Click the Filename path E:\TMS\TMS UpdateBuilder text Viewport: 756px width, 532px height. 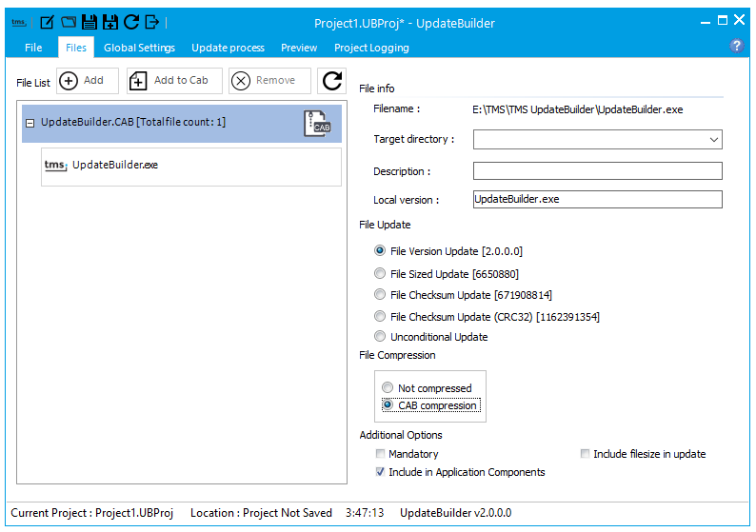(x=578, y=109)
